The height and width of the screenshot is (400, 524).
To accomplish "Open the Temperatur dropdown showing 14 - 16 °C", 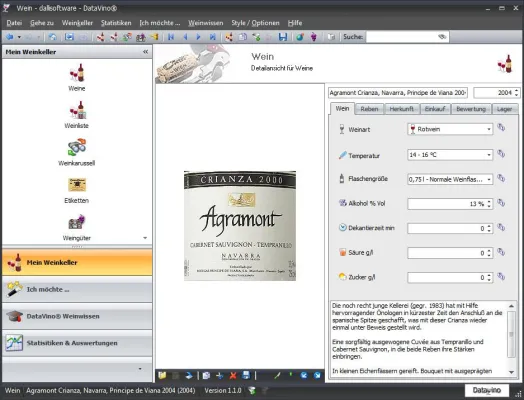I will [x=450, y=155].
